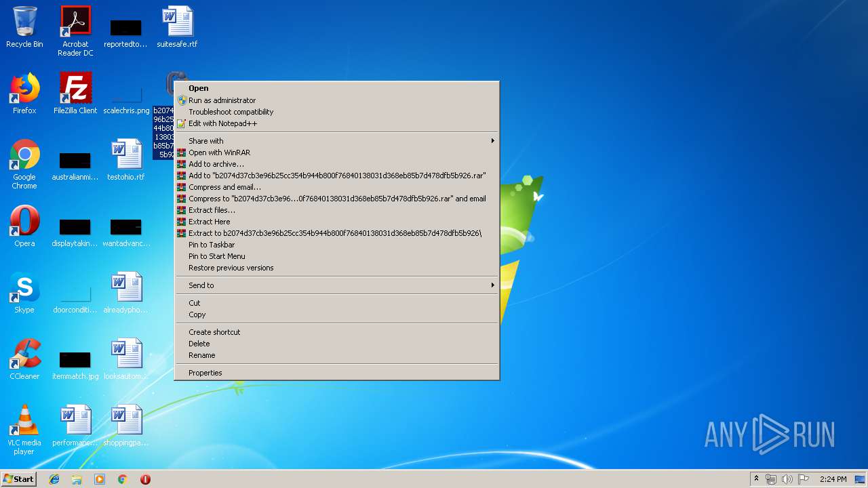Open Opera from the taskbar

point(145,479)
